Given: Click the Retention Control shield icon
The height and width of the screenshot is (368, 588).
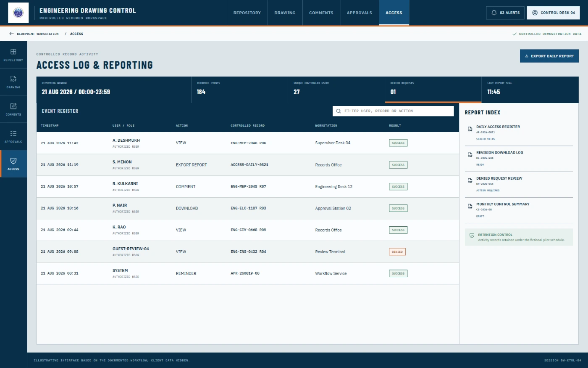Looking at the screenshot, I should pos(472,236).
